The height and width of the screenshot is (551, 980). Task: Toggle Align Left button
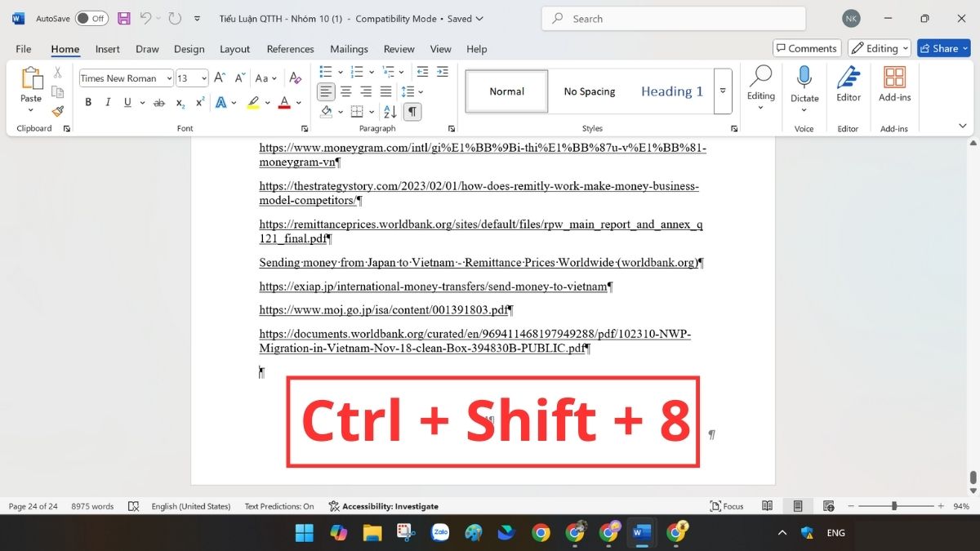pos(326,91)
